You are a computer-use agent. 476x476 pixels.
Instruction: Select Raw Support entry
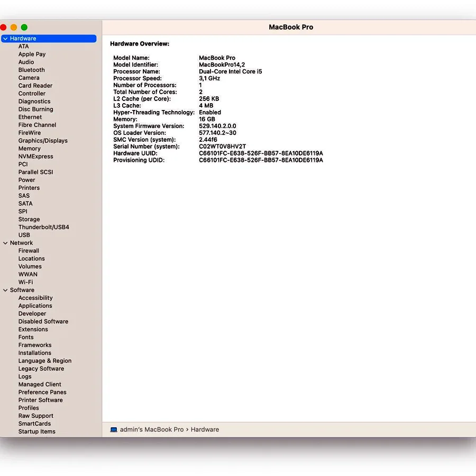coord(36,416)
